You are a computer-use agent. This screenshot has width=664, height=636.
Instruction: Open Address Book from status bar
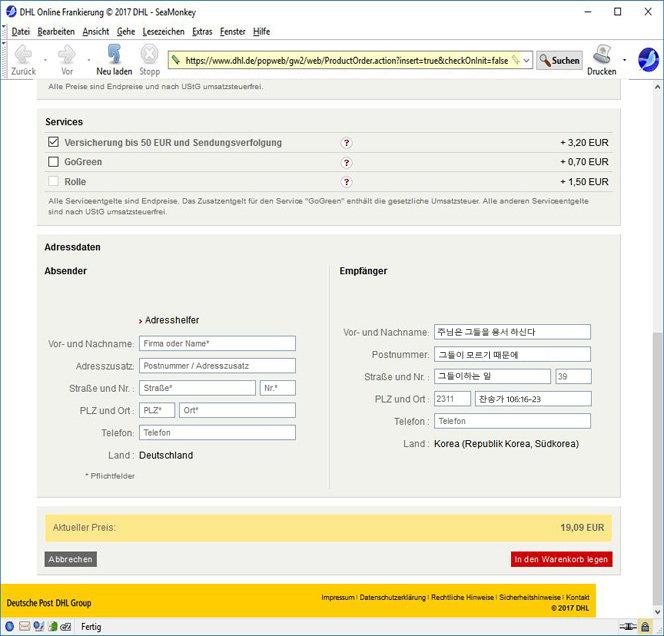[52, 626]
